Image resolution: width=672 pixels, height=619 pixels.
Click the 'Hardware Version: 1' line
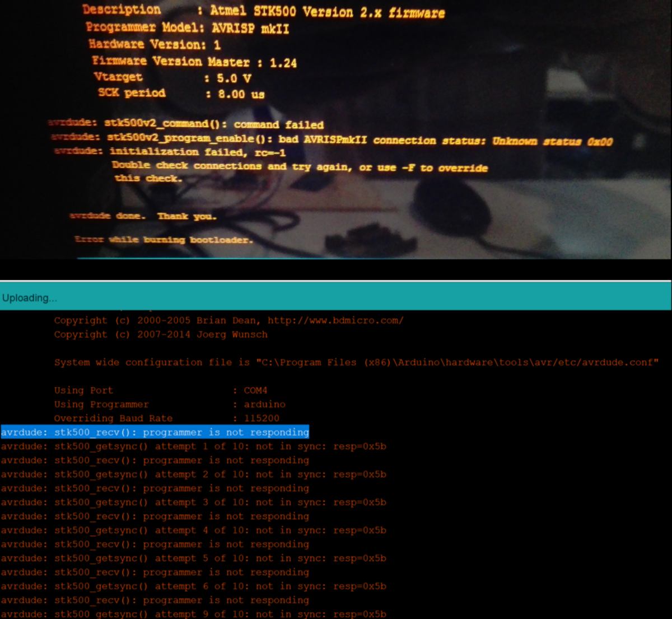[x=155, y=44]
